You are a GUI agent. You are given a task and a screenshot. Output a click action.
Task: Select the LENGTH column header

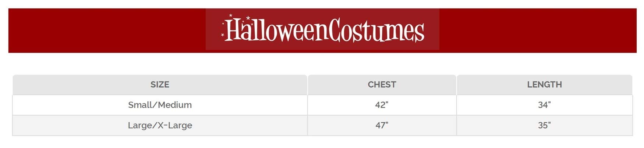click(x=544, y=84)
